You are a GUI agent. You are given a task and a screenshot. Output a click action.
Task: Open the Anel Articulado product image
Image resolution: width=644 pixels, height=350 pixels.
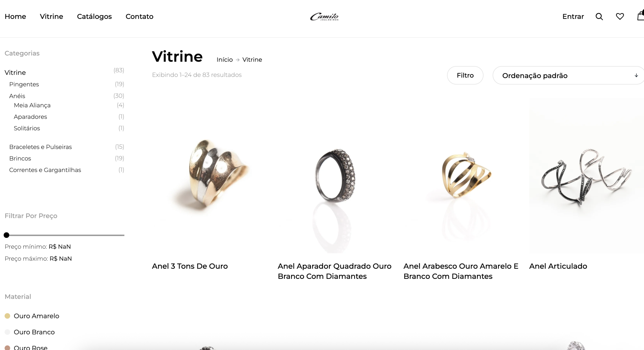pos(586,175)
